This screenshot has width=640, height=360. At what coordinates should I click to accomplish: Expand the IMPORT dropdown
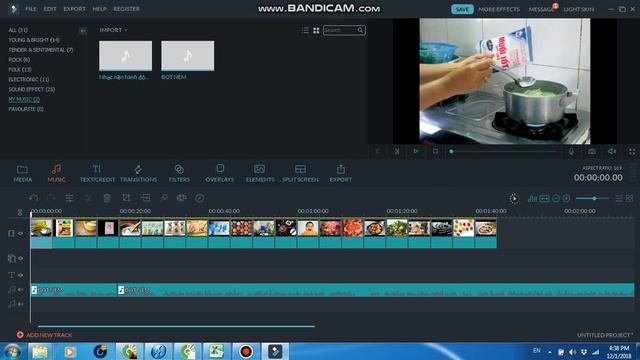(113, 30)
